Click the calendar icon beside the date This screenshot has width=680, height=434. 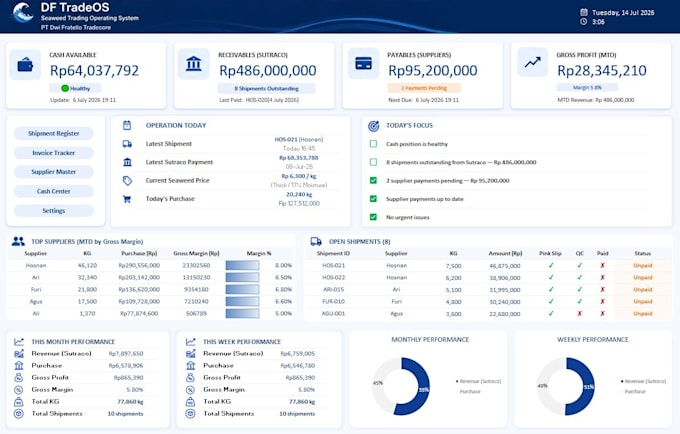(x=584, y=12)
